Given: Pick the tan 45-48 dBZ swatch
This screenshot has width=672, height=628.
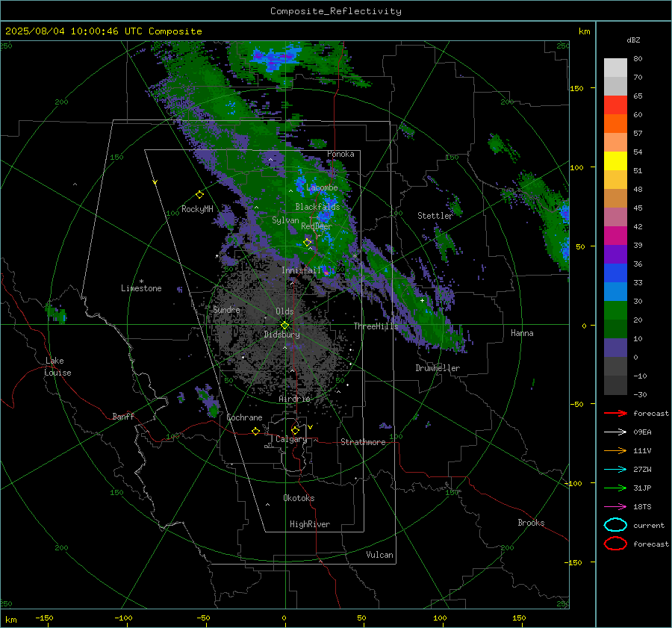Looking at the screenshot, I should coord(615,199).
